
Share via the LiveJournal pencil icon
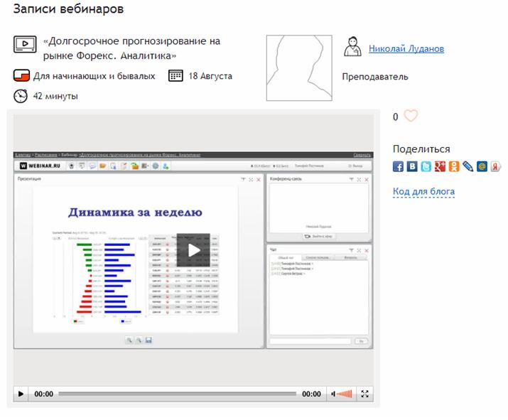pyautogui.click(x=468, y=166)
